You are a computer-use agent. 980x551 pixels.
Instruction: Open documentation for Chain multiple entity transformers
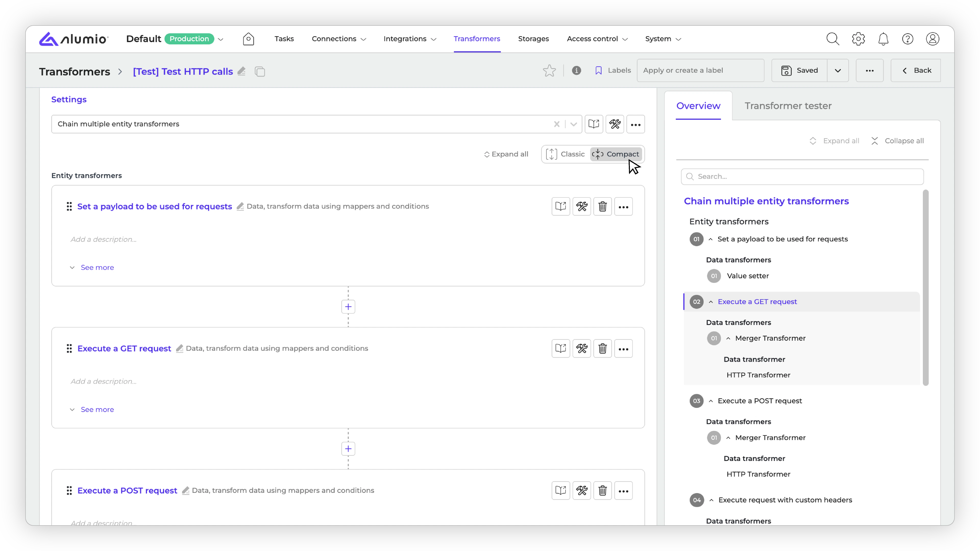coord(594,124)
